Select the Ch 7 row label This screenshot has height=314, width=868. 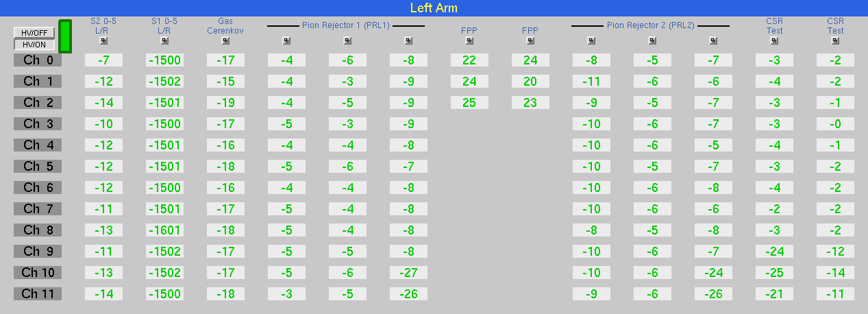click(38, 209)
